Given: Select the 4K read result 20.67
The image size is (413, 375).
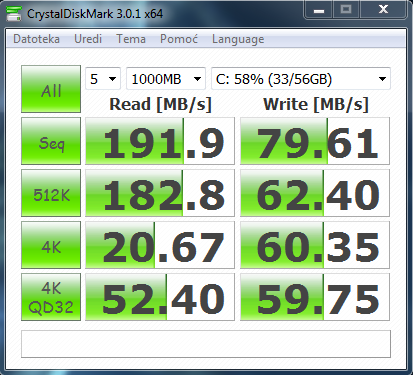Looking at the screenshot, I should pyautogui.click(x=160, y=245).
